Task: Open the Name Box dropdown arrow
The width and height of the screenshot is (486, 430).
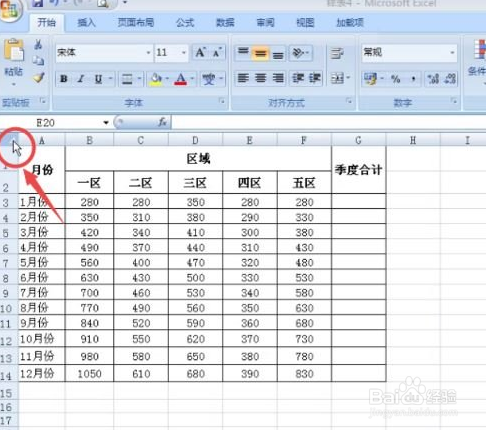Action: (106, 123)
